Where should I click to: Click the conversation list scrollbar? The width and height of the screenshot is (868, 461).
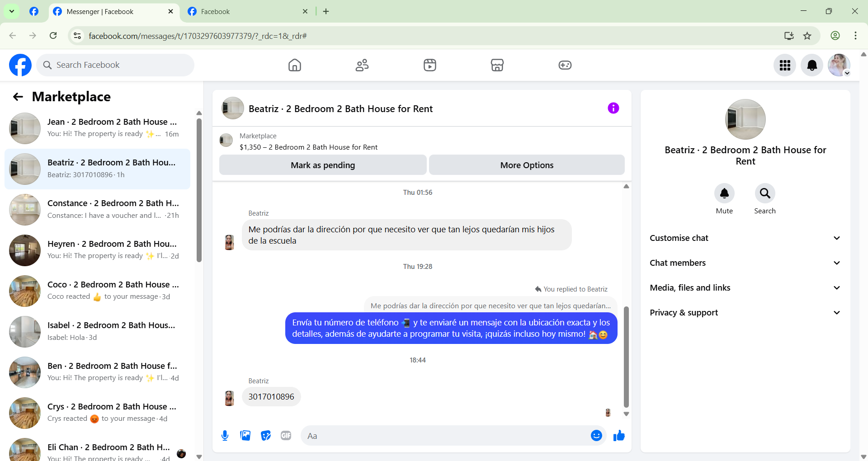coord(199,190)
